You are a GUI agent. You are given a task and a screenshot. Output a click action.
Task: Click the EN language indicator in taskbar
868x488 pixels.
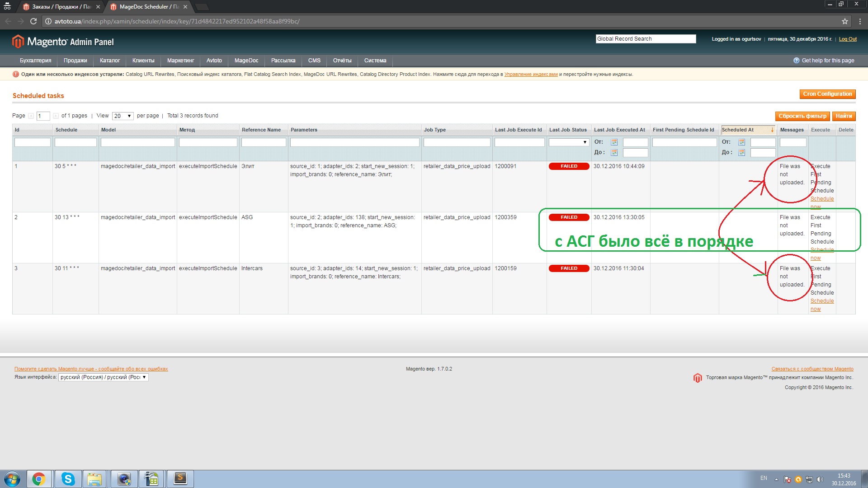click(764, 478)
